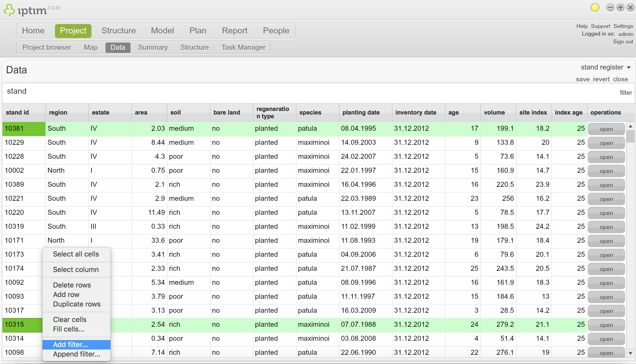
Task: Click the scrollbar down arrow
Action: [x=630, y=353]
